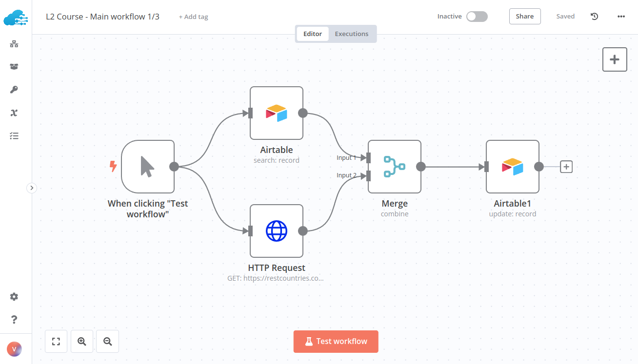638x364 pixels.
Task: Switch to the Executions tab
Action: tap(351, 34)
